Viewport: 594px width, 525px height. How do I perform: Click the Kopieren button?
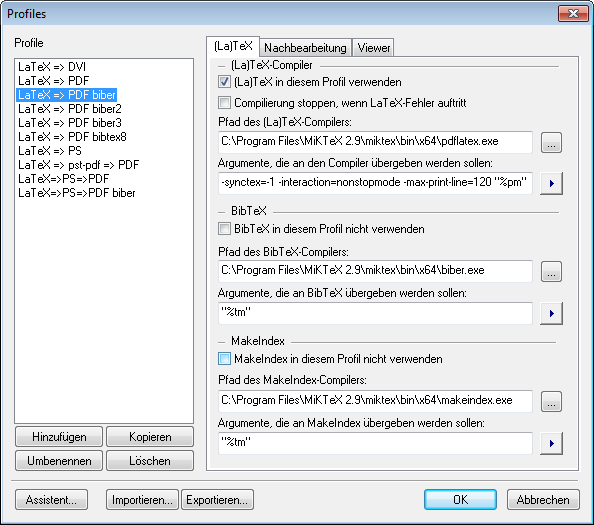tap(150, 437)
